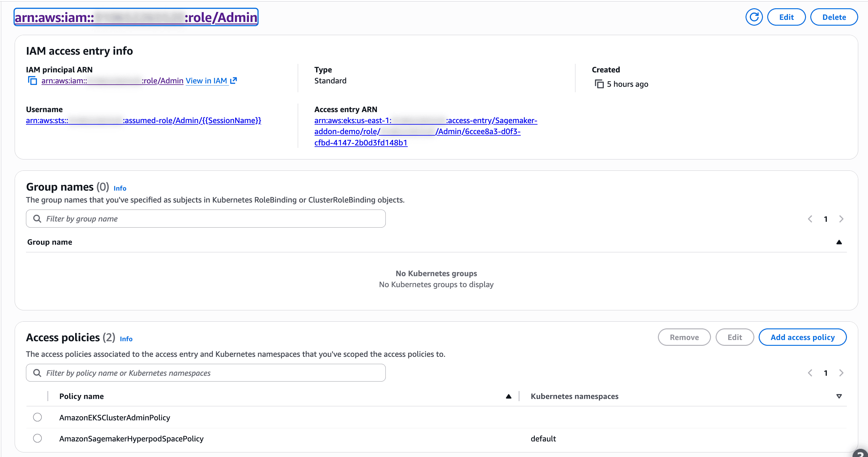The image size is (868, 457).
Task: Focus the Filter by policy name search field
Action: pyautogui.click(x=206, y=373)
